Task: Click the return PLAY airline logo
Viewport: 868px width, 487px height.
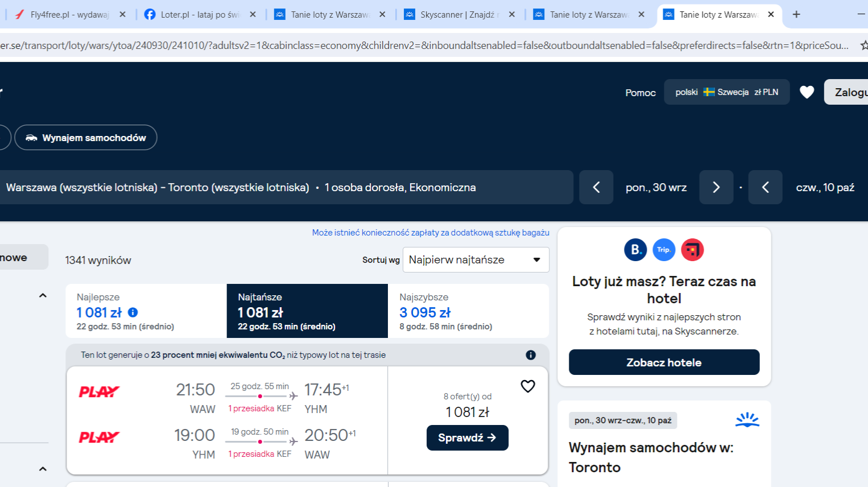Action: click(99, 437)
